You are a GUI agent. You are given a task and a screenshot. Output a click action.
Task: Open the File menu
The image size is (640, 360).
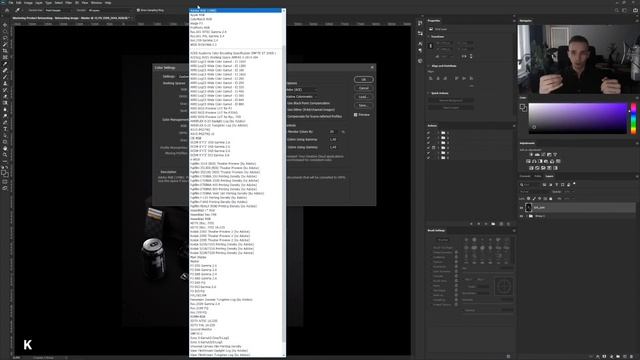click(11, 2)
